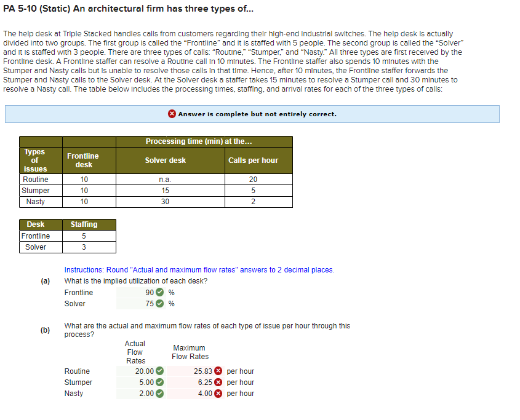Select Nasty actual flow rate field 2.00
Screen dimensions: 520x420
[141, 394]
